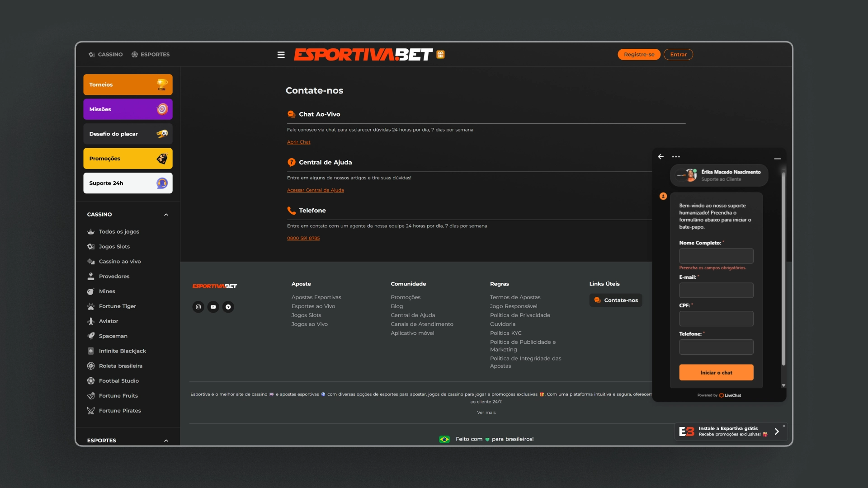
Task: Open the hamburger menu icon
Action: click(x=281, y=55)
